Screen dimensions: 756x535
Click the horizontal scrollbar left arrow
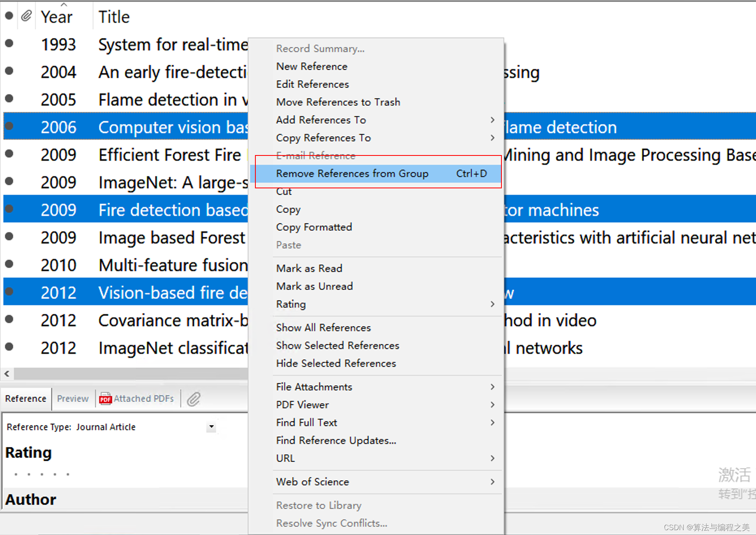(7, 373)
